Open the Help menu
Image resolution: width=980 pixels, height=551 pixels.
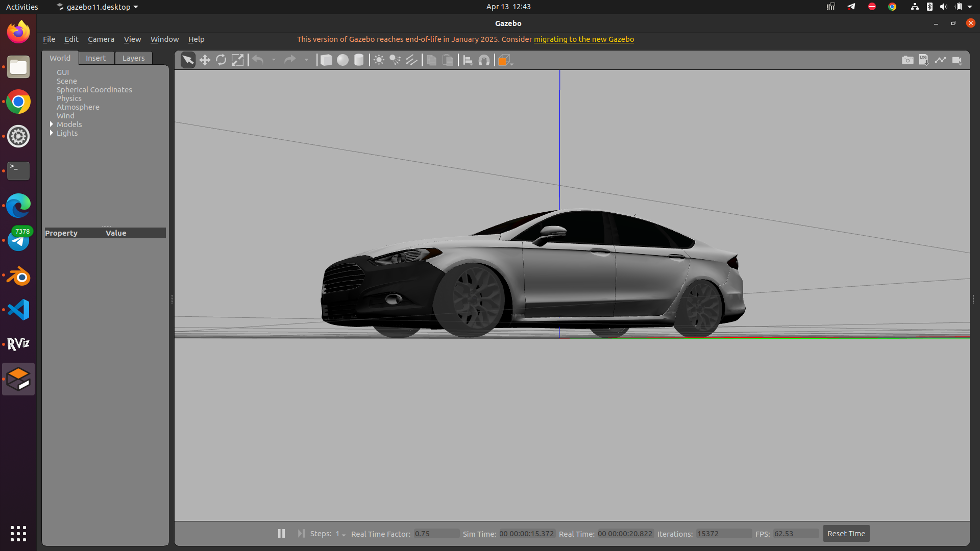tap(196, 39)
